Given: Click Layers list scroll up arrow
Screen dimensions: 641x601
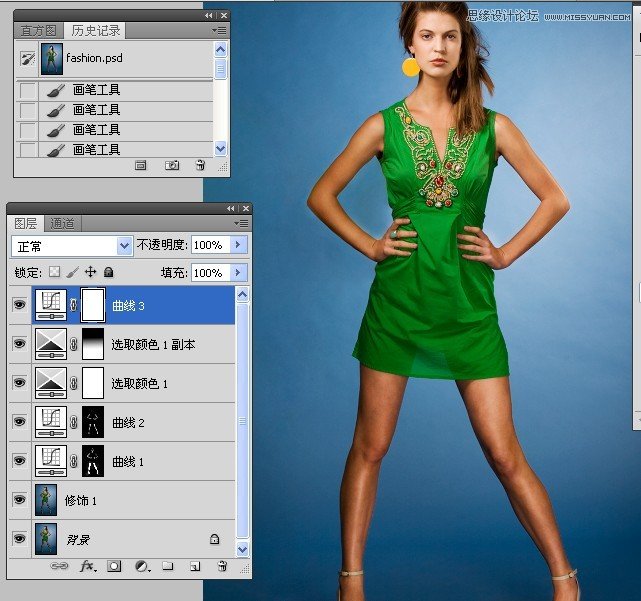Looking at the screenshot, I should pos(242,294).
